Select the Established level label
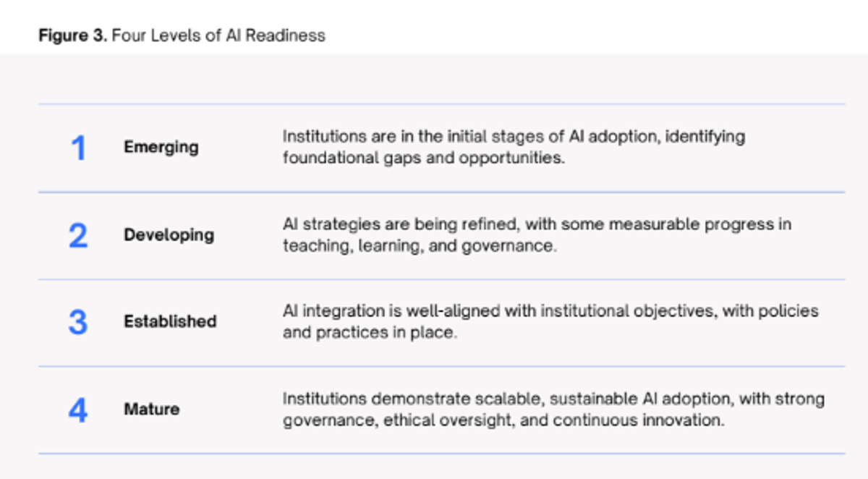868x479 pixels. (170, 321)
